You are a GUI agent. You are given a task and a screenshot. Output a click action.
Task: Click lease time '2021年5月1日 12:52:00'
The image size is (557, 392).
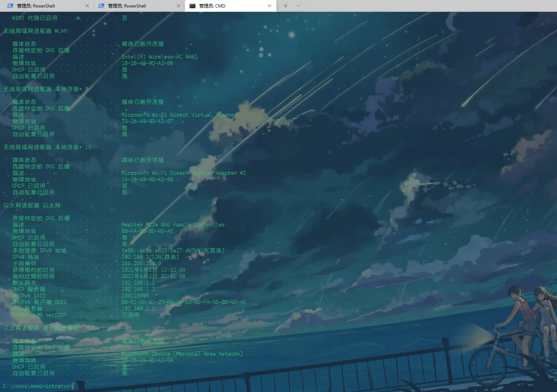coord(153,270)
